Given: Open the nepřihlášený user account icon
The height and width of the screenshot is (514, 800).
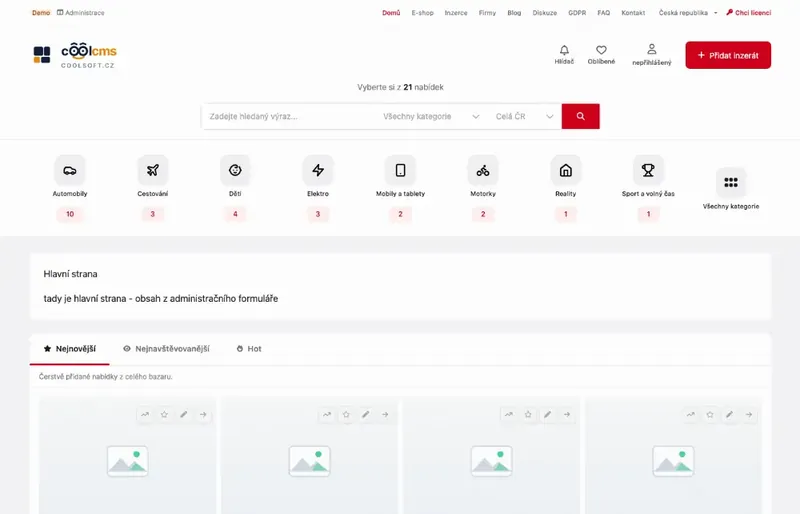Looking at the screenshot, I should [x=652, y=49].
